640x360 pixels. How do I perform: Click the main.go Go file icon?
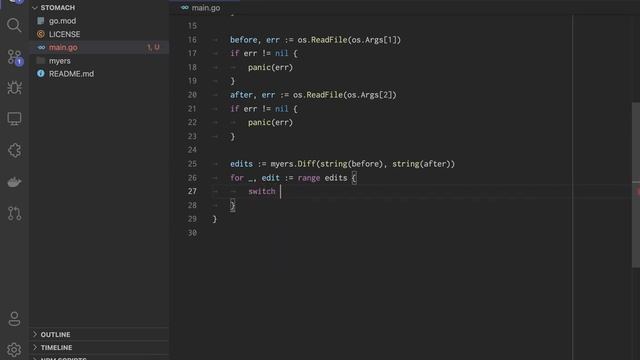pos(41,47)
